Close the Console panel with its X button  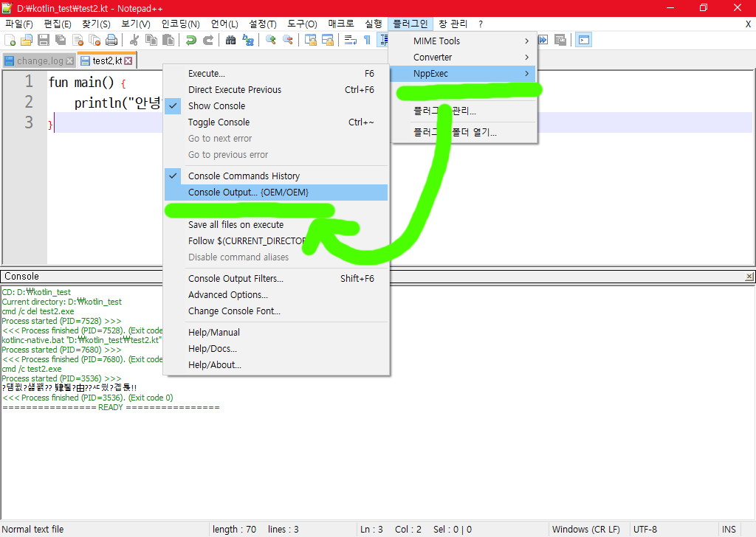[x=749, y=277]
